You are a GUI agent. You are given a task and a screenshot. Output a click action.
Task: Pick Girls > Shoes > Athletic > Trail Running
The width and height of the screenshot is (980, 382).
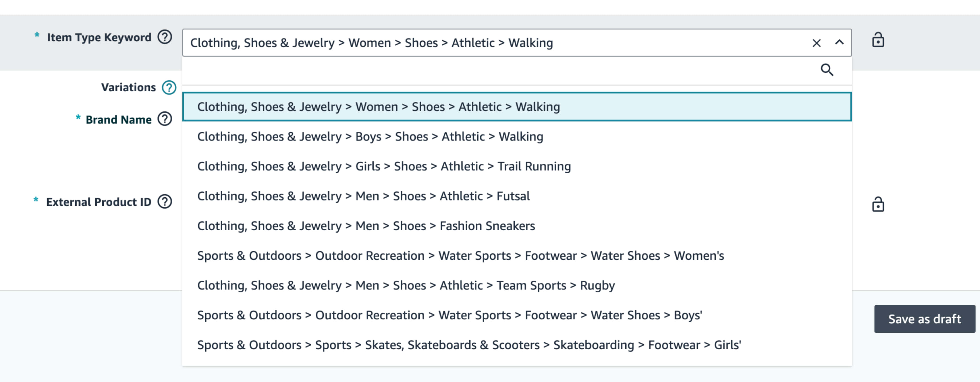(x=384, y=166)
